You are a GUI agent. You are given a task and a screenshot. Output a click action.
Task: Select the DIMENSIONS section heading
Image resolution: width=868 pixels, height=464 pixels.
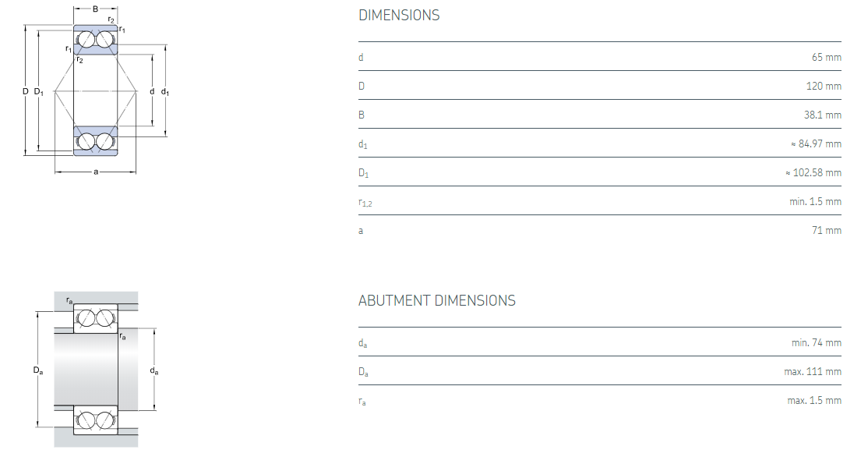pyautogui.click(x=399, y=16)
